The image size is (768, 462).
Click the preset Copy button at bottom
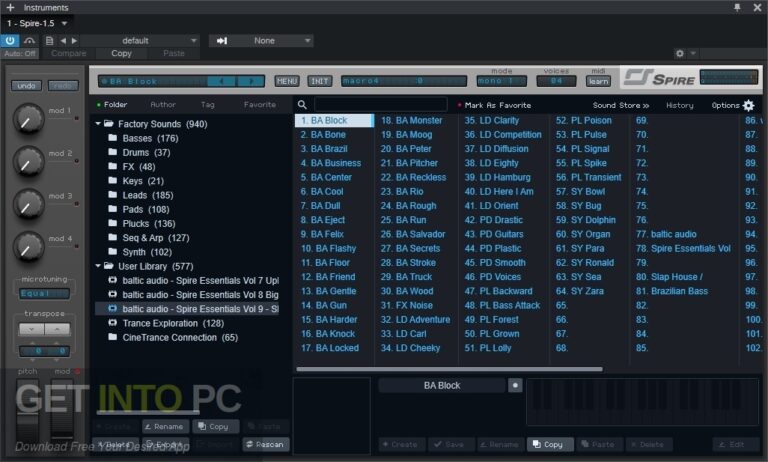(549, 444)
